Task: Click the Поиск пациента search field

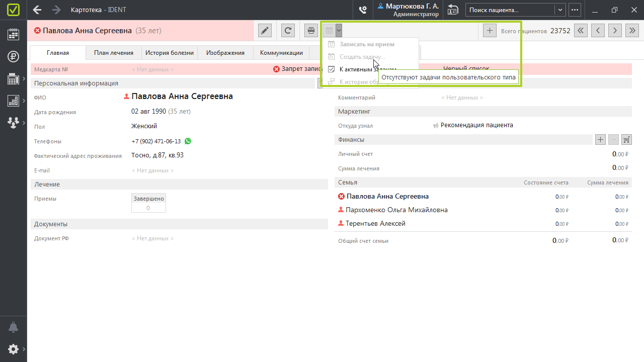Action: click(509, 10)
